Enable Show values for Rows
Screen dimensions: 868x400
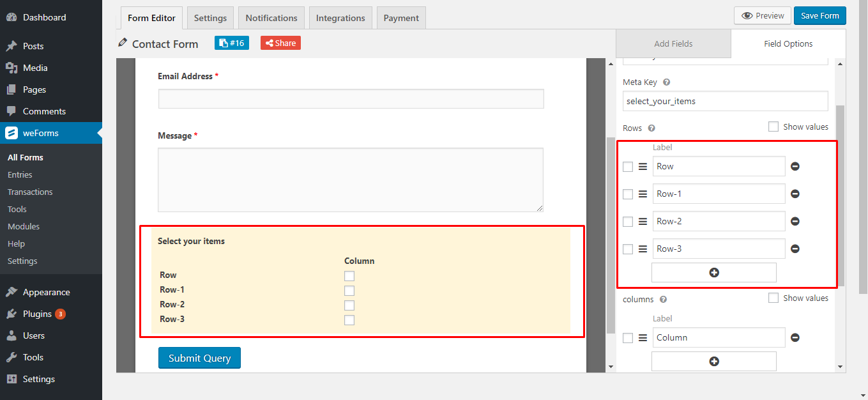773,127
